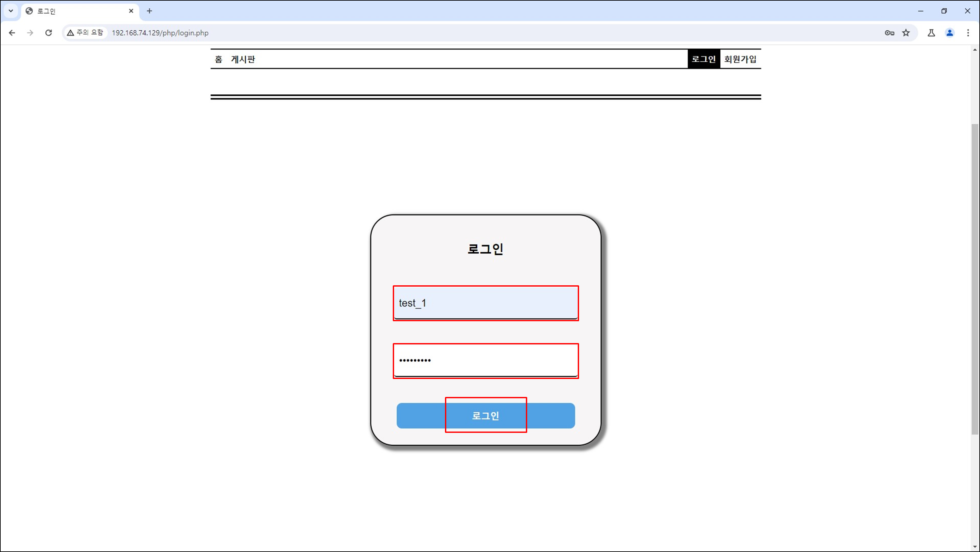Open a new browser tab
The image size is (980, 552).
(149, 11)
